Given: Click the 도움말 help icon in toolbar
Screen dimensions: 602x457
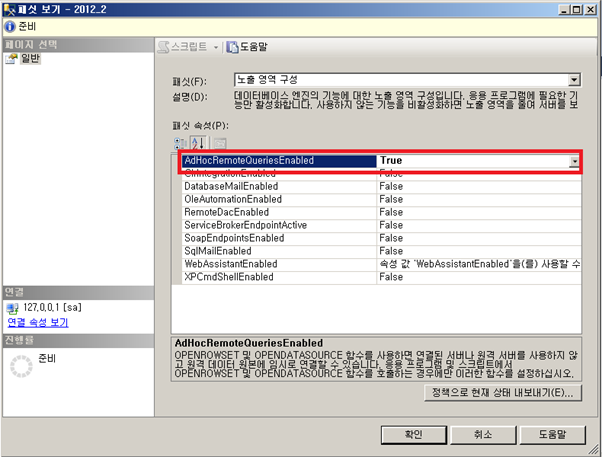Looking at the screenshot, I should [x=232, y=47].
